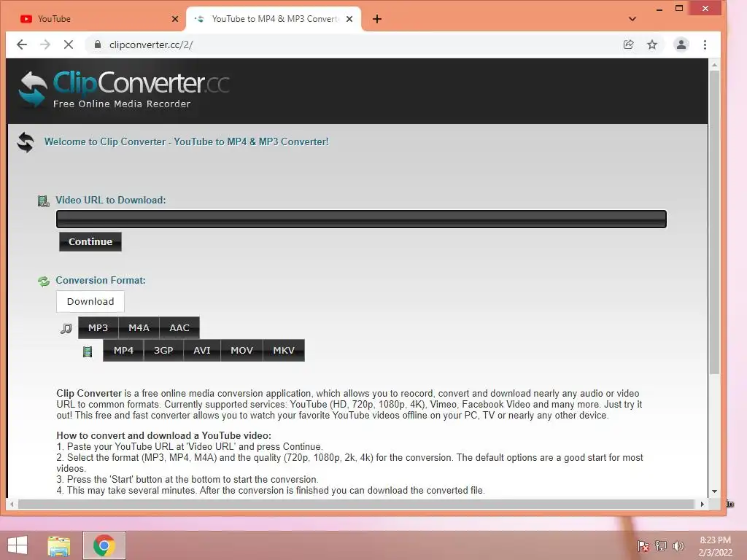Screen dimensions: 747x560
Task: Select 3GP video format
Action: 163,351
